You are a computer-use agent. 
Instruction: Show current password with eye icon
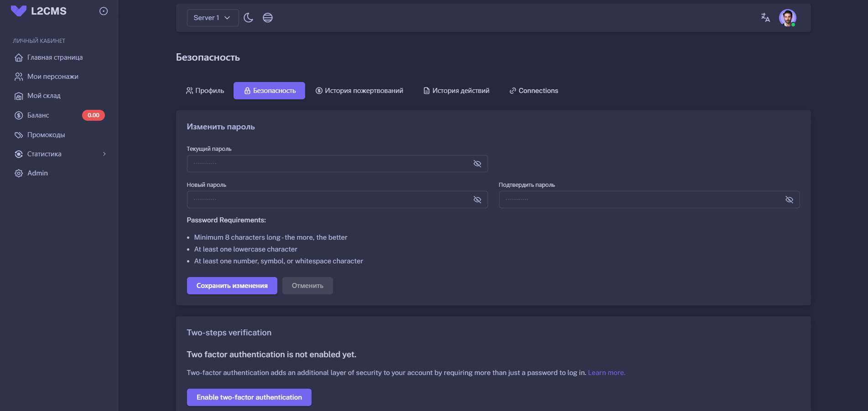click(478, 164)
